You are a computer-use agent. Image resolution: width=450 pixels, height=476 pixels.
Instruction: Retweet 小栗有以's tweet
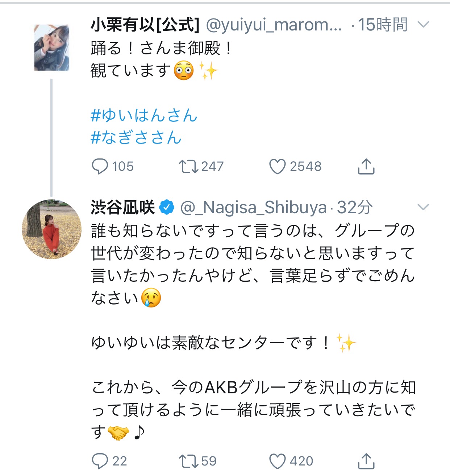188,167
